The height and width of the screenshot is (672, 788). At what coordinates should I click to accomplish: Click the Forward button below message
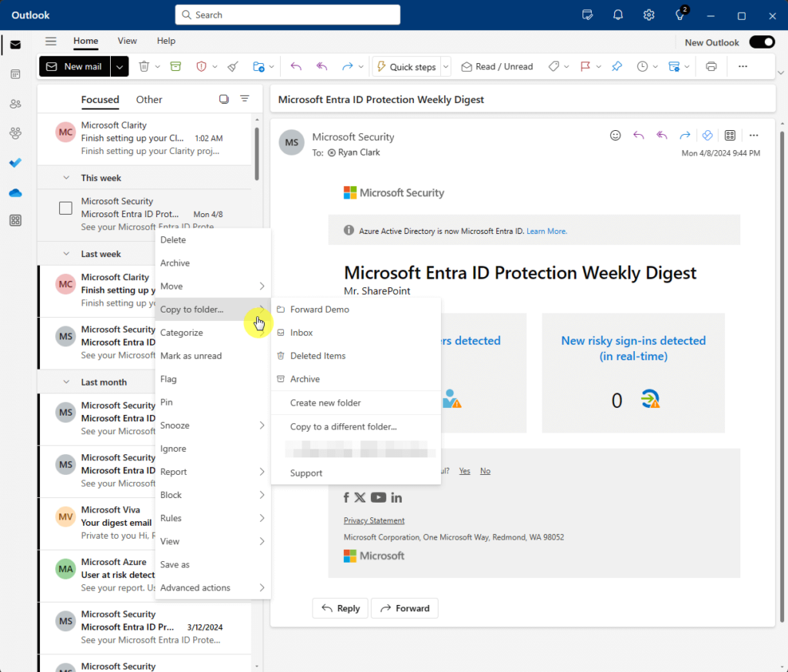[405, 608]
